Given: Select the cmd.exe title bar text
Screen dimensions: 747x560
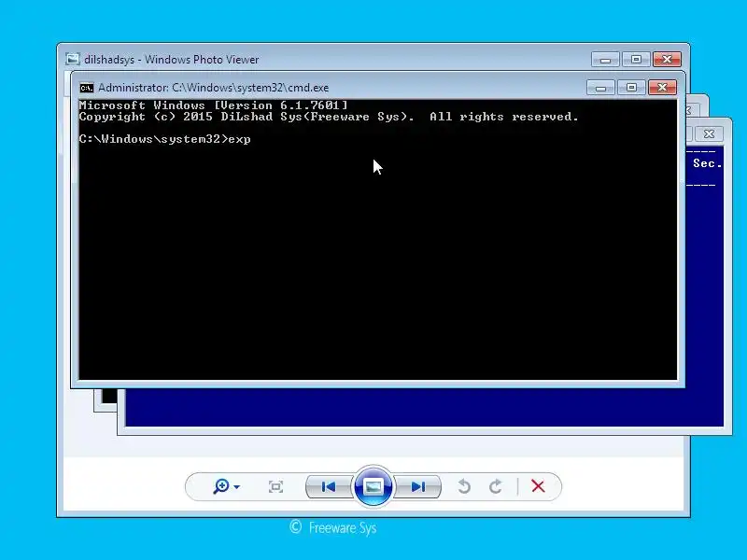Looking at the screenshot, I should point(214,88).
